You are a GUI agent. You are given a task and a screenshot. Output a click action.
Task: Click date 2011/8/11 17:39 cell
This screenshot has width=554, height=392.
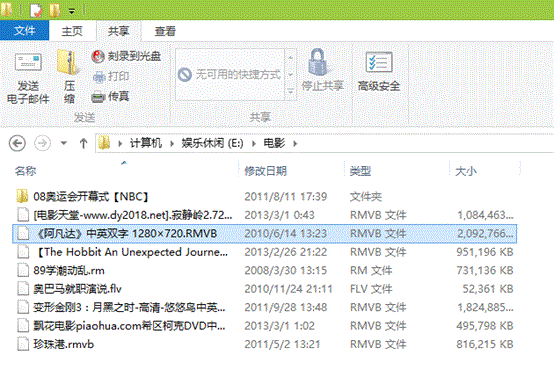(286, 197)
